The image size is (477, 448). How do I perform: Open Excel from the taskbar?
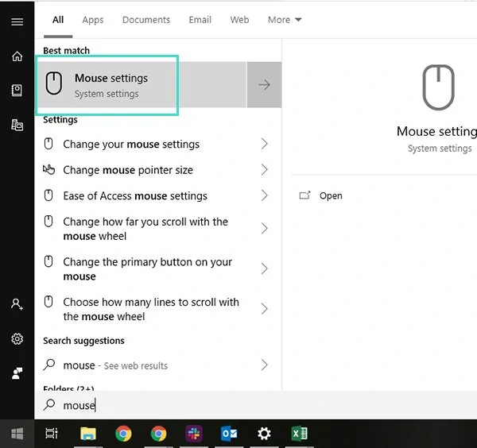click(300, 434)
